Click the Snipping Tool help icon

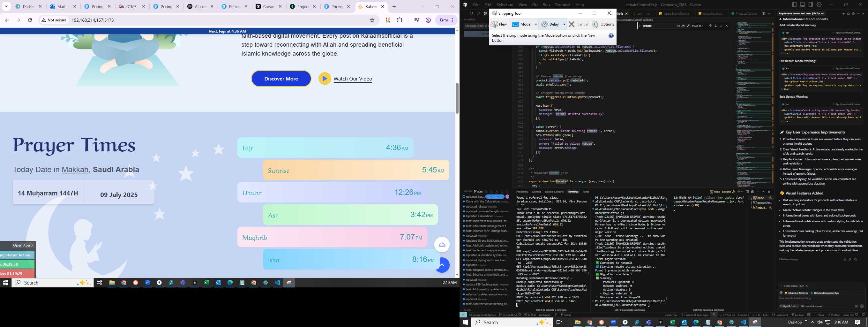[x=611, y=36]
